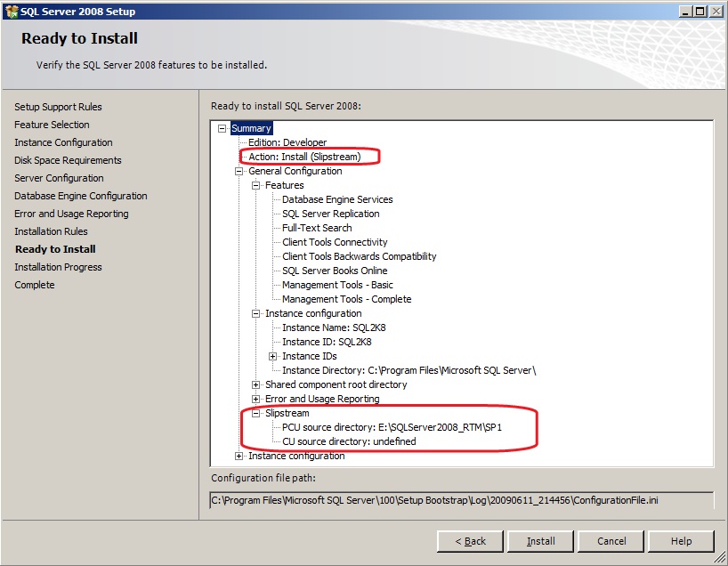This screenshot has width=728, height=566.
Task: Select the Edition: Developer tree item
Action: 287,142
